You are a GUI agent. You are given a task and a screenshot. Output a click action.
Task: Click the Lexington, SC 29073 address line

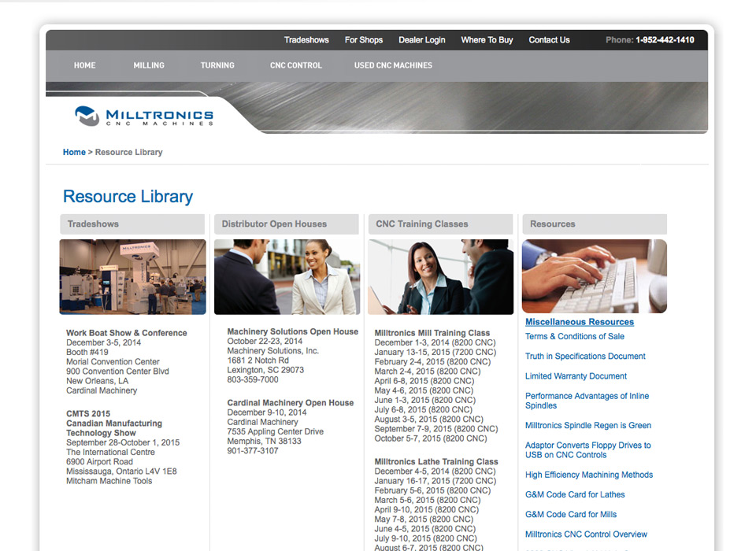tap(265, 370)
